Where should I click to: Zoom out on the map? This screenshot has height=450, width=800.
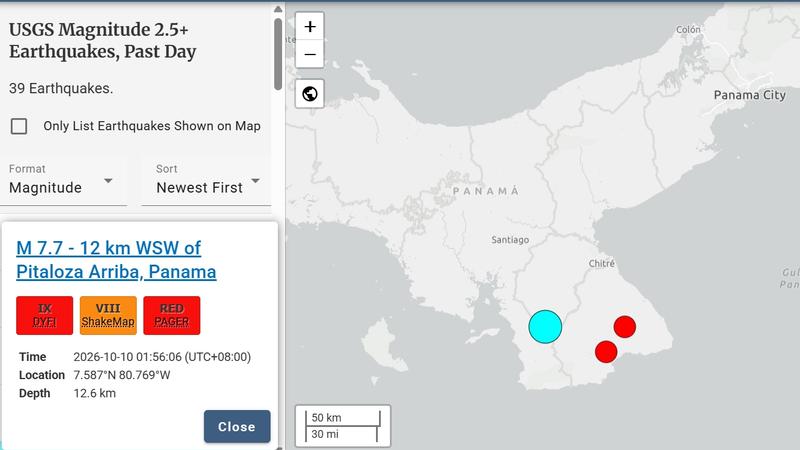pyautogui.click(x=310, y=54)
